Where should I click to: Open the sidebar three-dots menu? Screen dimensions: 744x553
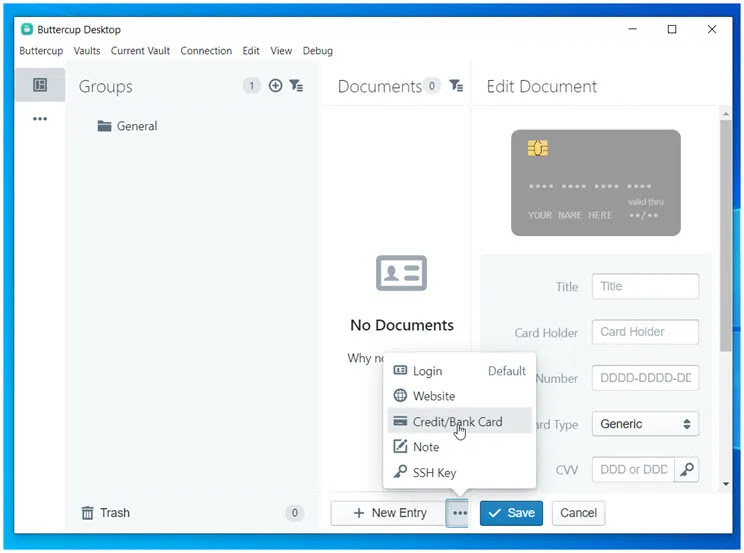(40, 119)
